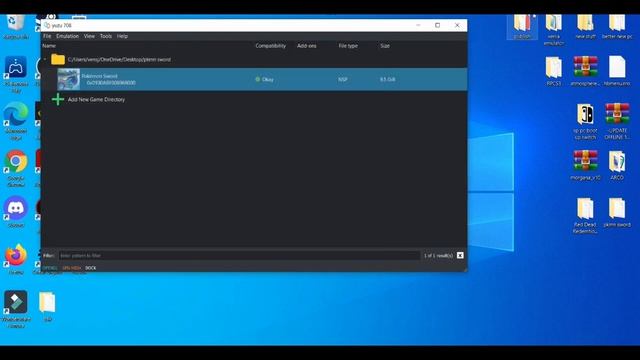Open the Help menu

[122, 36]
